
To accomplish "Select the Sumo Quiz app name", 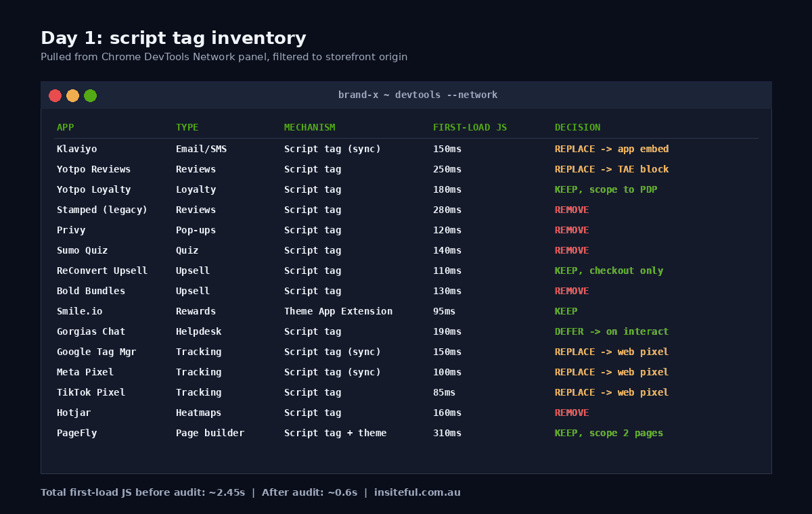I will pyautogui.click(x=82, y=250).
